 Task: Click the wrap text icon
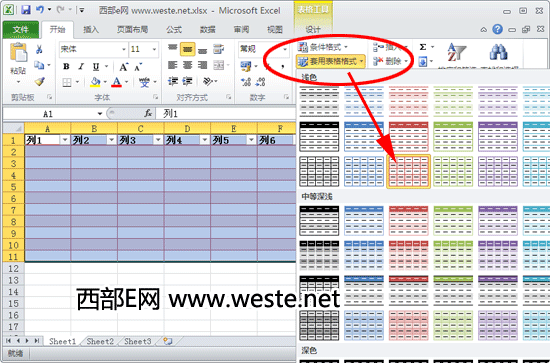tap(218, 49)
